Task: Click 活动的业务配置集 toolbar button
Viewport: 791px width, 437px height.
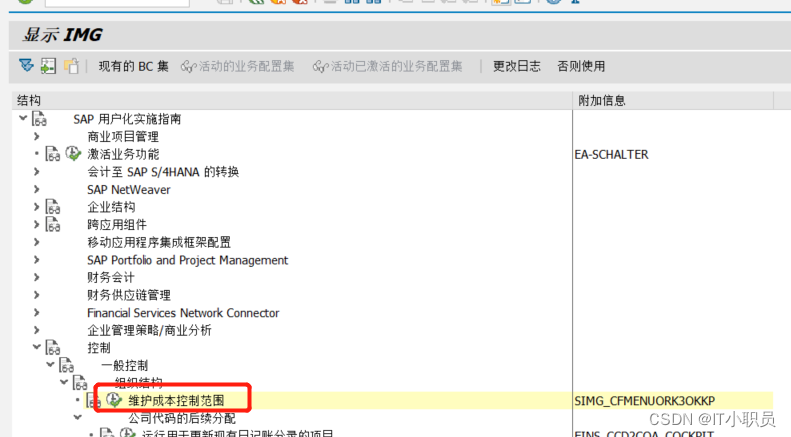Action: click(238, 66)
